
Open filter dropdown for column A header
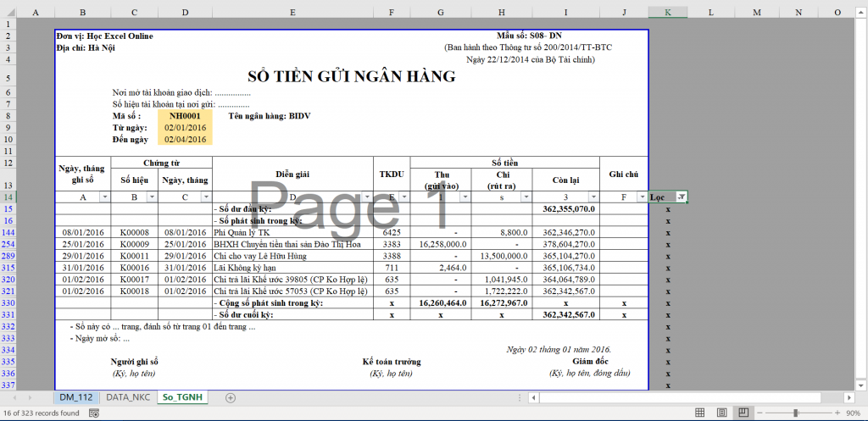104,197
